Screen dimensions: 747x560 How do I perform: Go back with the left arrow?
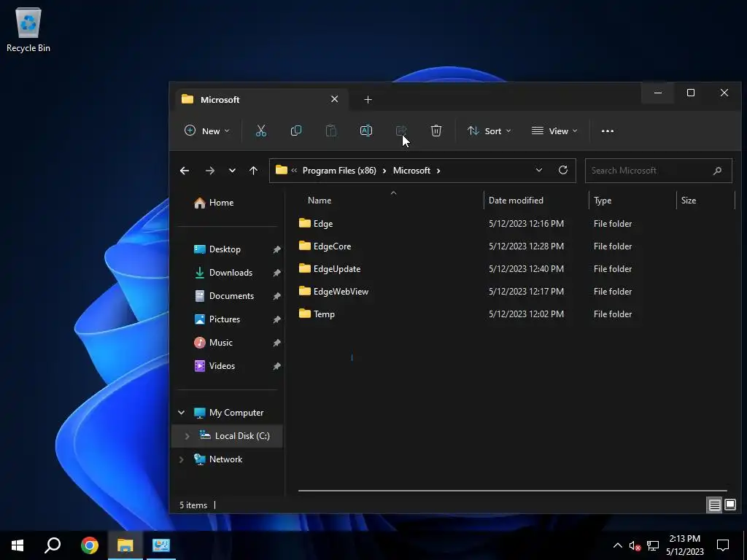pyautogui.click(x=185, y=171)
